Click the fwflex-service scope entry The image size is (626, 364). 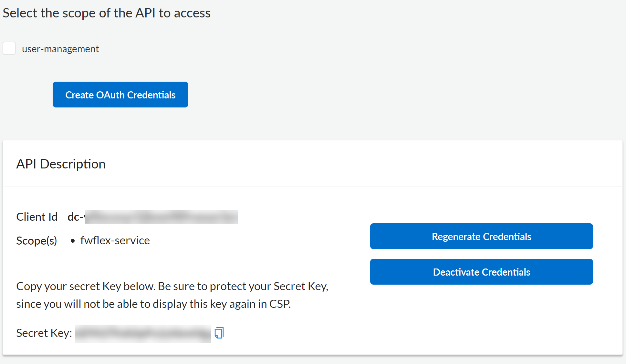pos(115,240)
